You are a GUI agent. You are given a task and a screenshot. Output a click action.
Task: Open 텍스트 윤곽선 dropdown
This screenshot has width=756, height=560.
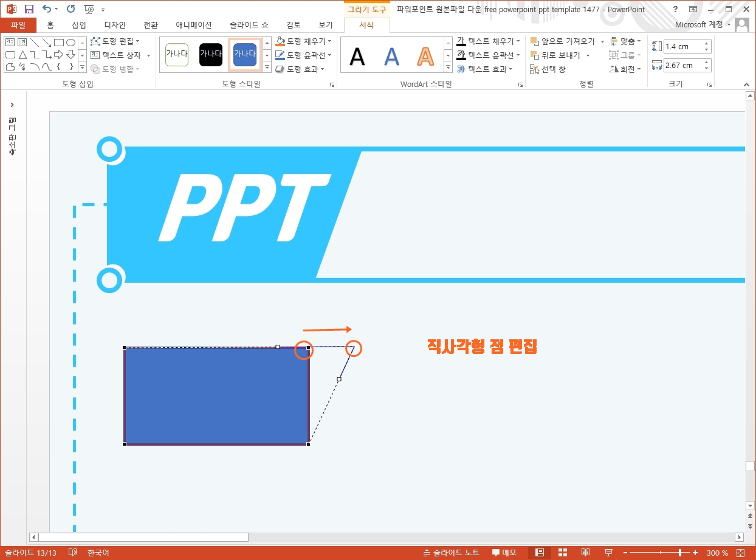pos(489,55)
